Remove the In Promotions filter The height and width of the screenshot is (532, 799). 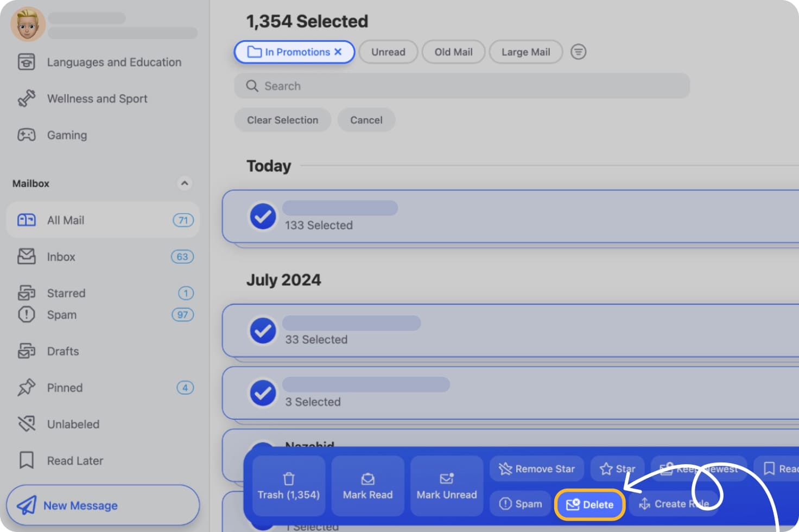coord(339,52)
